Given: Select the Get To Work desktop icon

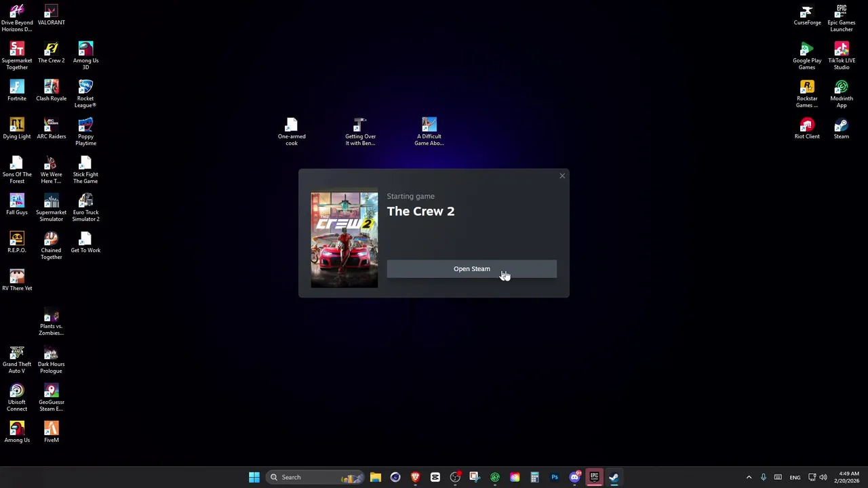Looking at the screenshot, I should tap(85, 243).
